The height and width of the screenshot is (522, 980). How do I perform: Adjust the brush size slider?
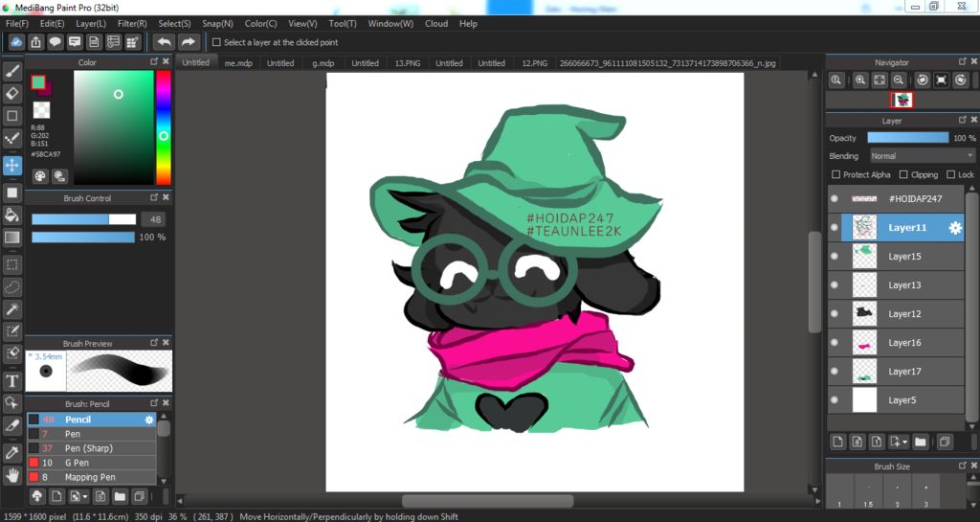click(84, 219)
